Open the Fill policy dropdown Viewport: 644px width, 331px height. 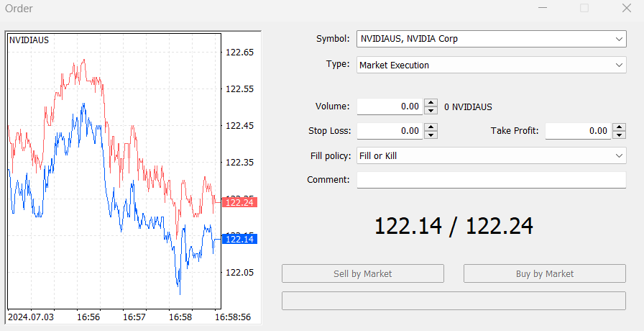tap(491, 155)
